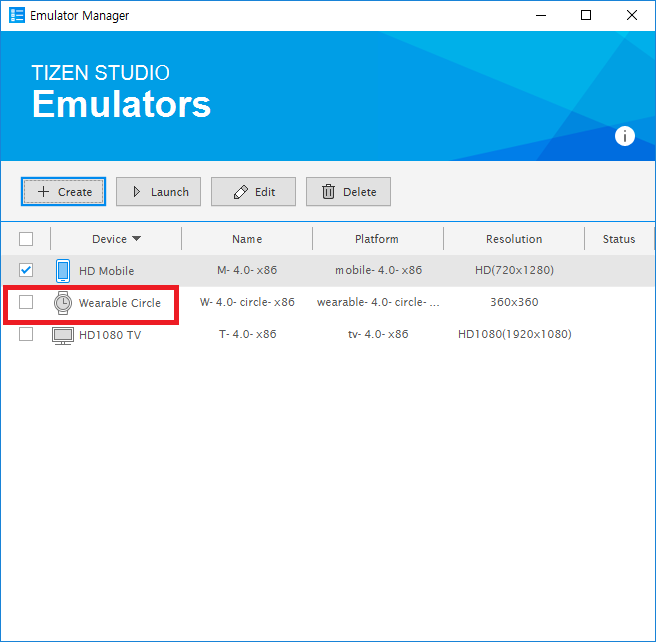Click the Resolution column header
This screenshot has height=642, width=656.
[514, 239]
